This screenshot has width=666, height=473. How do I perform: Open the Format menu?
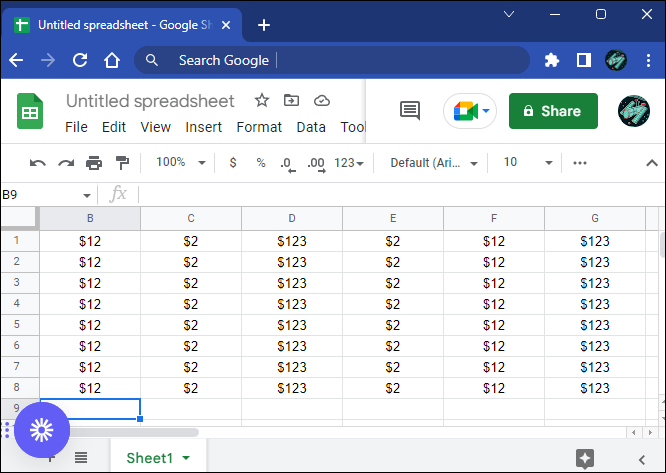pos(259,127)
